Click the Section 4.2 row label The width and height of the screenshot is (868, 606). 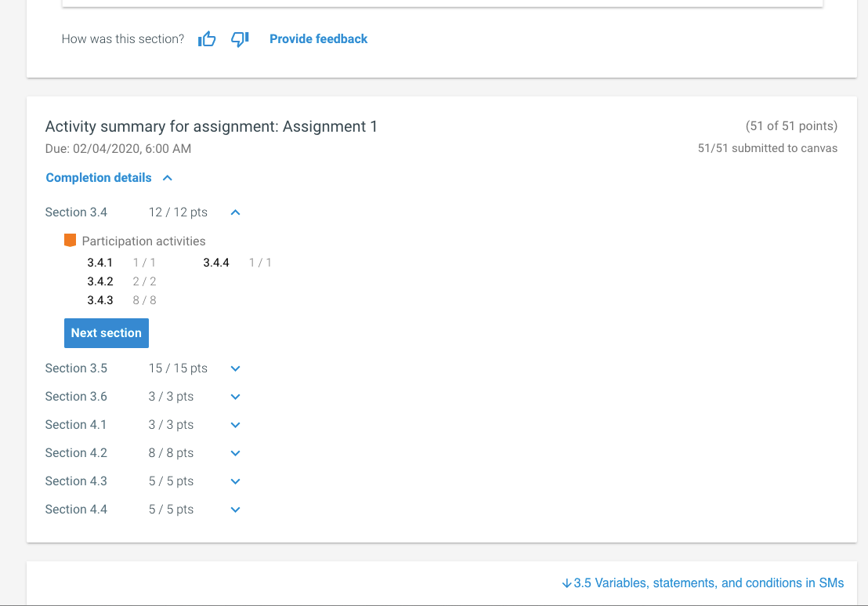coord(76,453)
